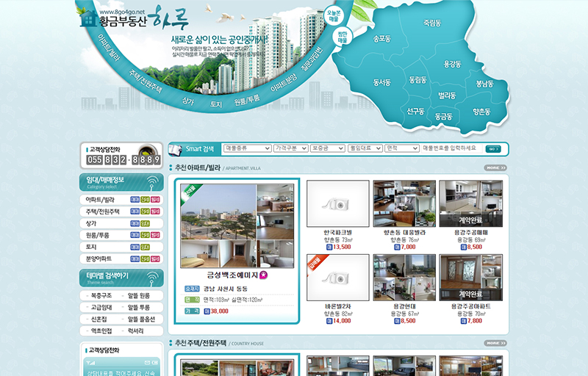The image size is (588, 376).
Task: Click the star icon beside 금성백조예미지
Action: (263, 275)
